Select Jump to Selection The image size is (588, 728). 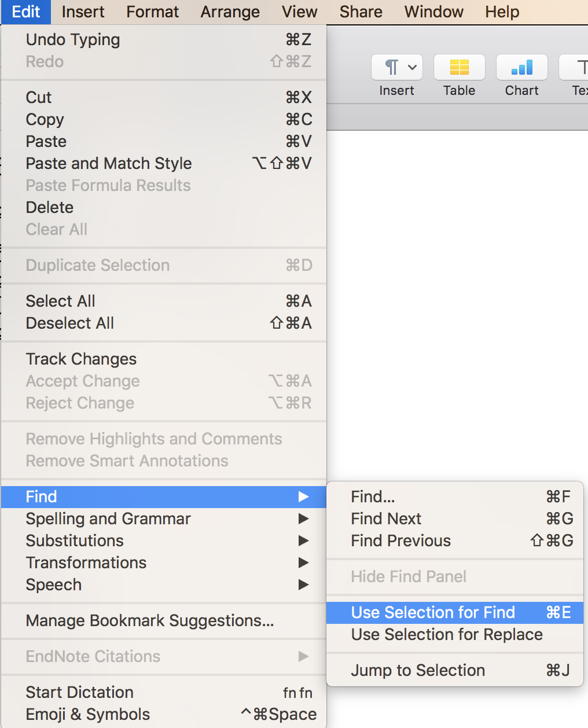(x=418, y=671)
